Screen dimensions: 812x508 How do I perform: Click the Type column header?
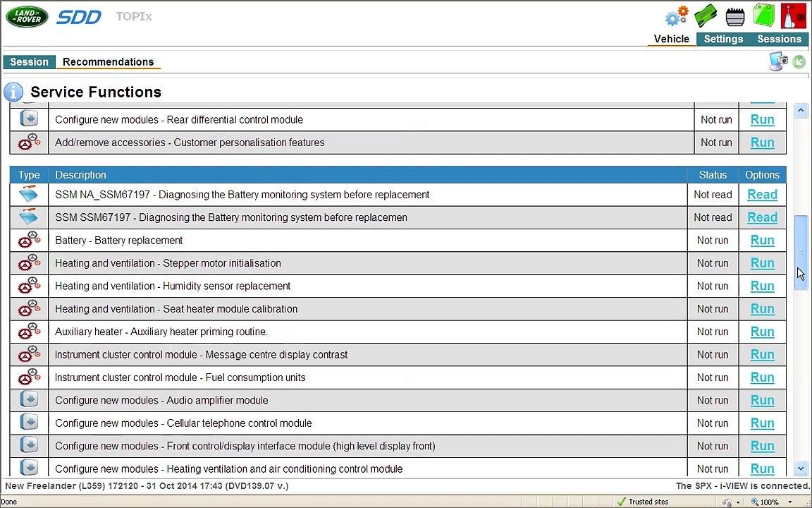pos(29,175)
